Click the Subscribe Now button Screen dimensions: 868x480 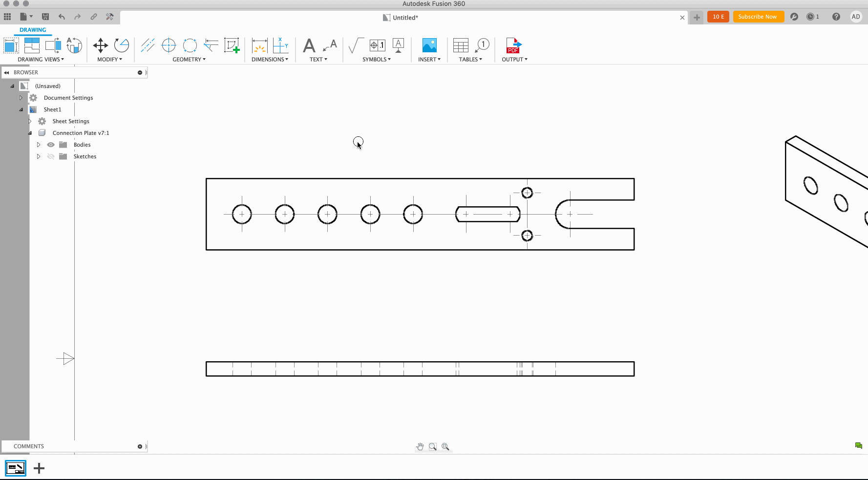758,16
